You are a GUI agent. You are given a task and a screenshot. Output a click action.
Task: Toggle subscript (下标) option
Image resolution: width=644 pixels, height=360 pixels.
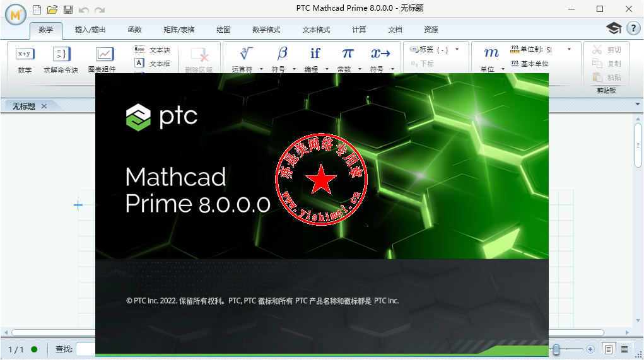422,64
